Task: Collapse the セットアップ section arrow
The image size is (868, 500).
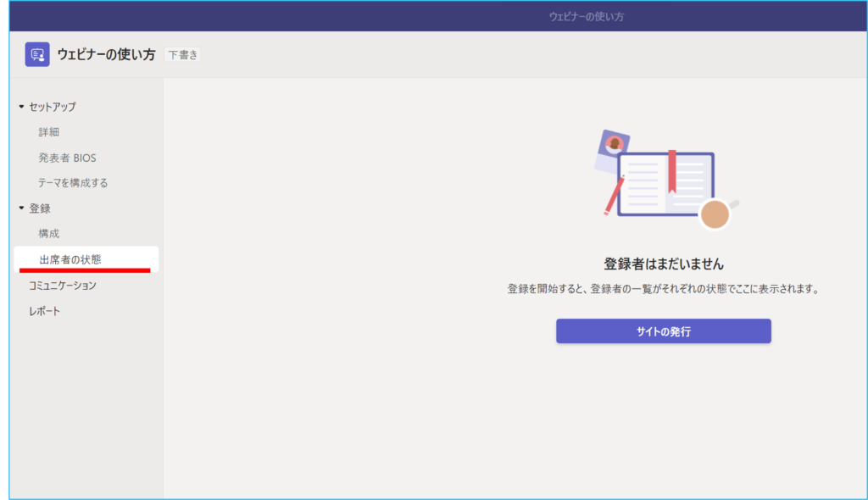Action: point(22,107)
